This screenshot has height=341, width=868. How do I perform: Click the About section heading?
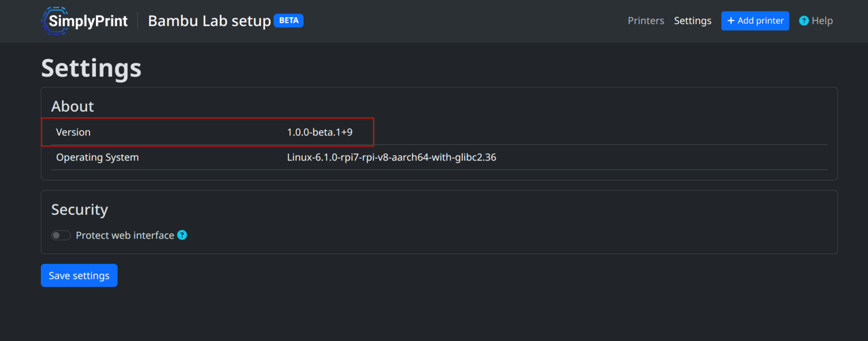coord(73,106)
